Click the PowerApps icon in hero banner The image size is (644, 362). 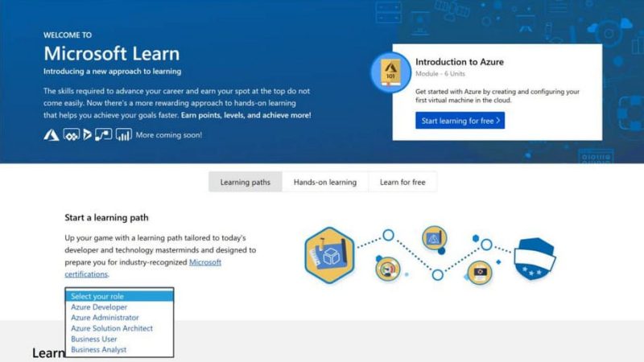click(x=70, y=135)
